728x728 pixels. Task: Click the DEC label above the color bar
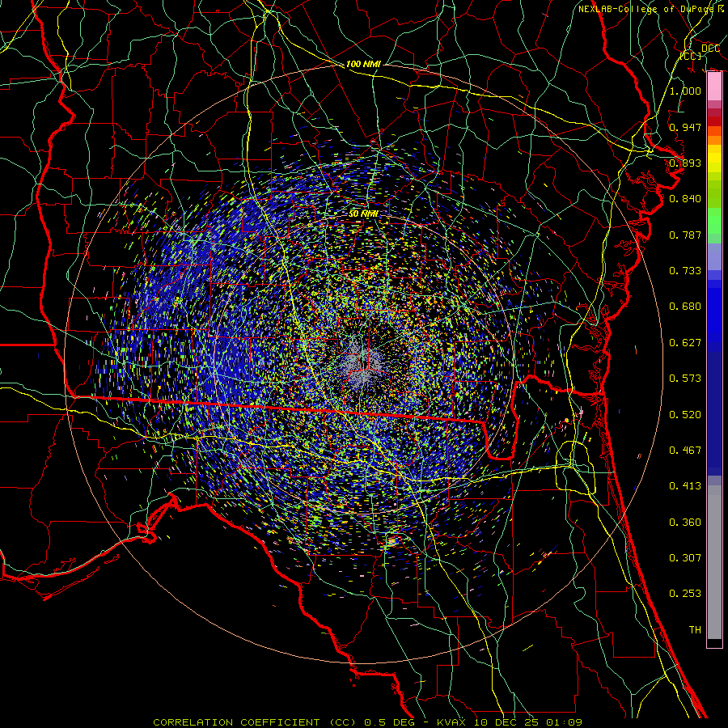click(x=710, y=49)
